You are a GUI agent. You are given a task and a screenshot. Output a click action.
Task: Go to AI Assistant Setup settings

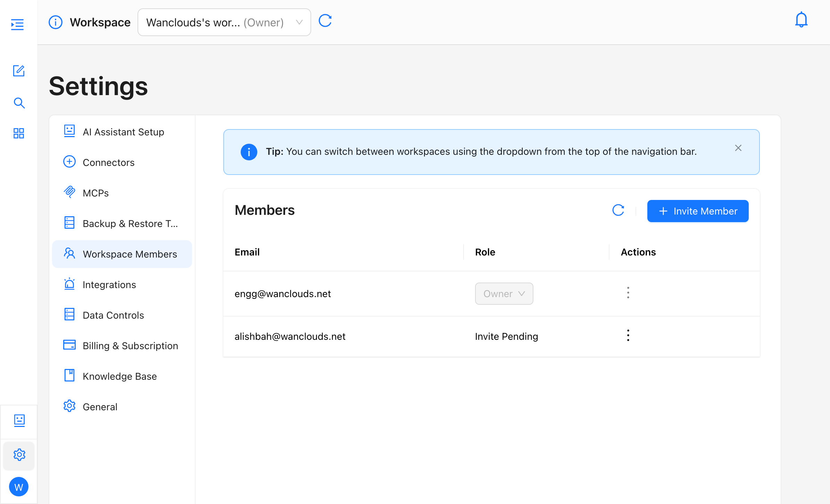pos(122,132)
